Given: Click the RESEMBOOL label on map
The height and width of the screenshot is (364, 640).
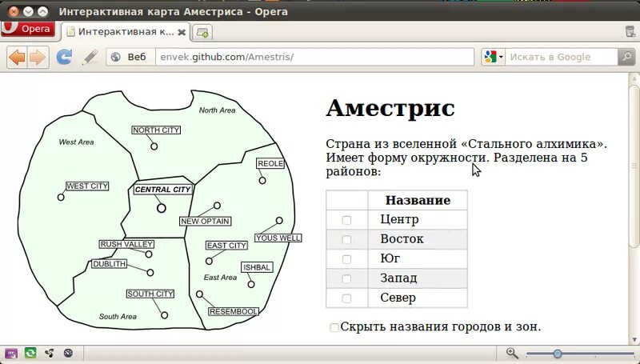Looking at the screenshot, I should click(234, 311).
